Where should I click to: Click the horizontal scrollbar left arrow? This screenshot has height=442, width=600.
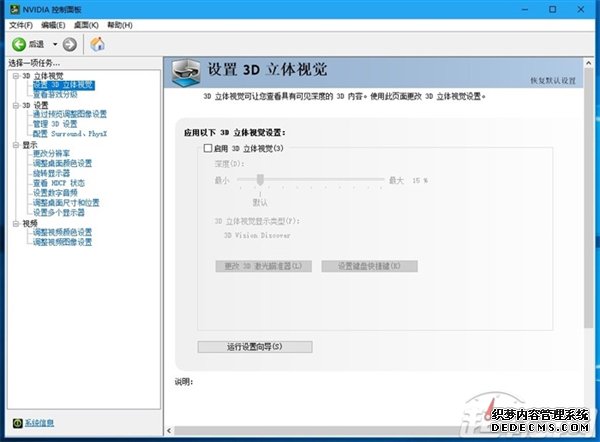click(x=169, y=431)
